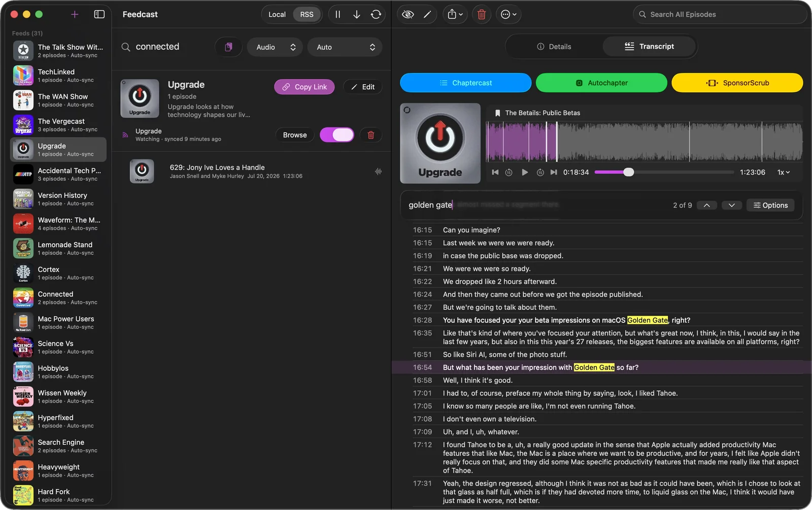Click the Play button
The width and height of the screenshot is (812, 510).
(525, 173)
